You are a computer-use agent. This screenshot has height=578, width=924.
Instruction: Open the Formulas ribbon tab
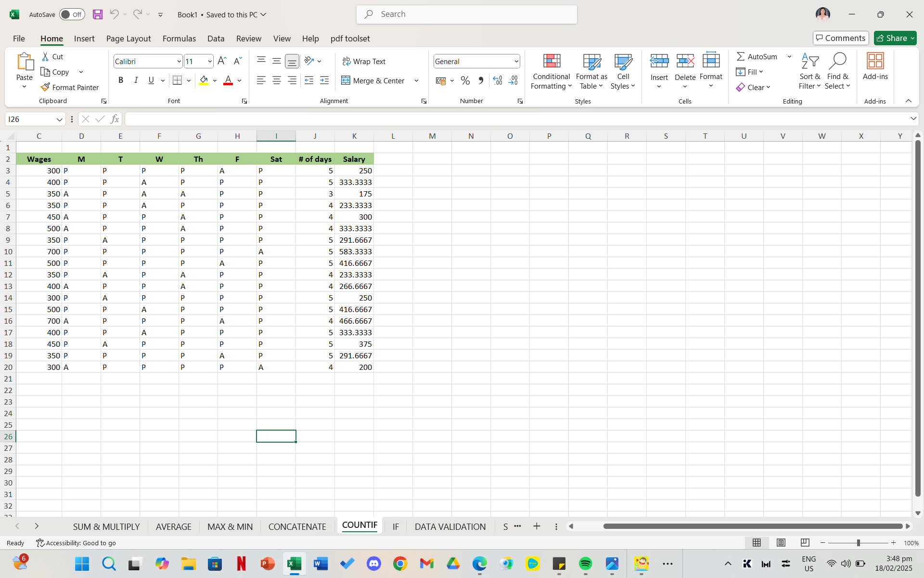pyautogui.click(x=179, y=39)
